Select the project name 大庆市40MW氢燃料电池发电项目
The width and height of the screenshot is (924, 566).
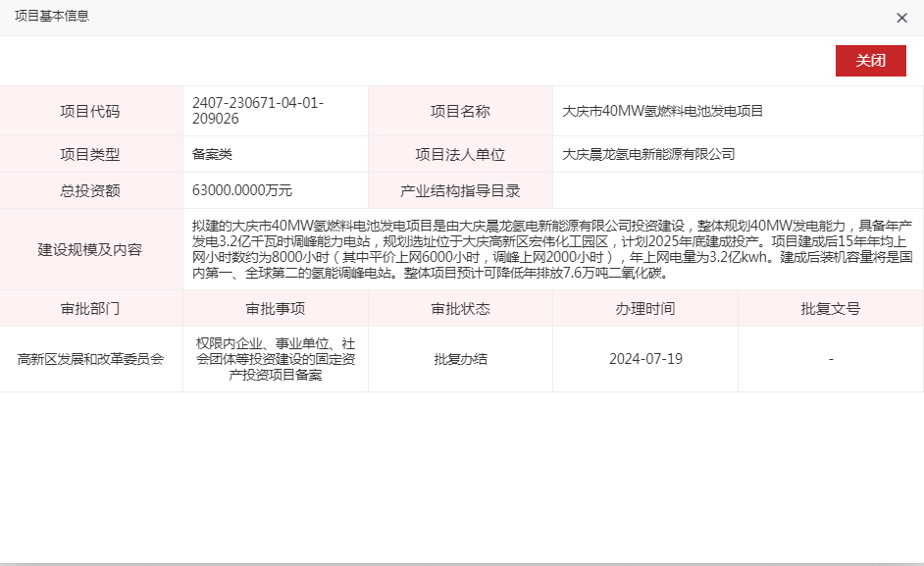(663, 112)
